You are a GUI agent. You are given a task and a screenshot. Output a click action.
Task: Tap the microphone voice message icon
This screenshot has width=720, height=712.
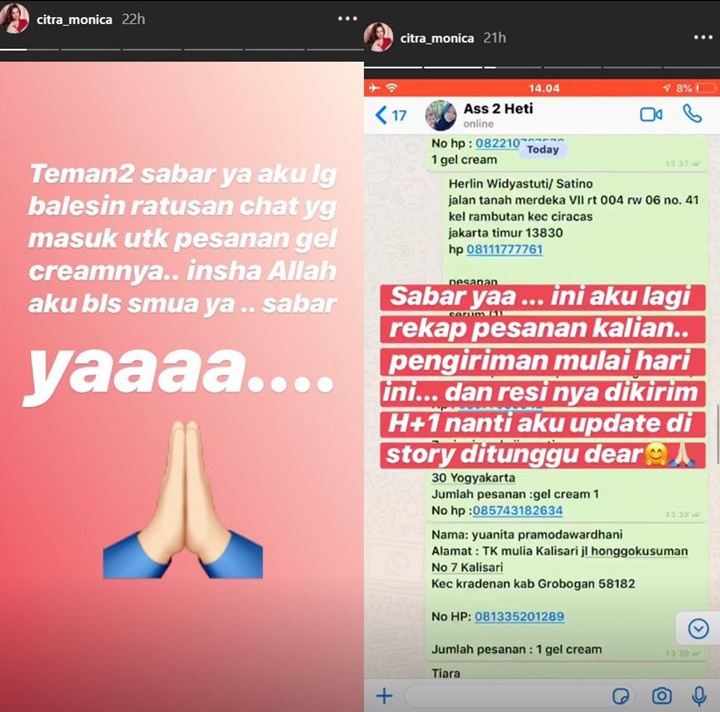tap(698, 695)
